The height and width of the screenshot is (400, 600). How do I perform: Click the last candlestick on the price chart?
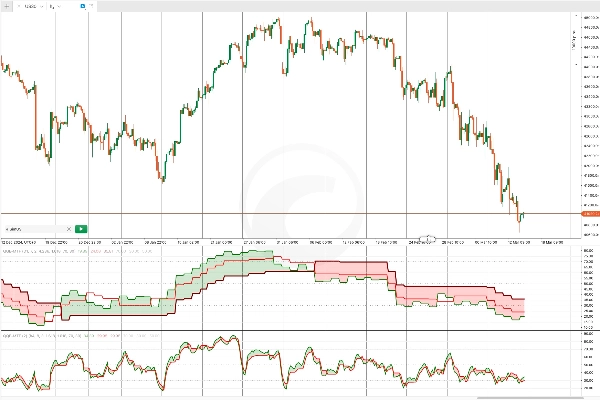pyautogui.click(x=523, y=212)
